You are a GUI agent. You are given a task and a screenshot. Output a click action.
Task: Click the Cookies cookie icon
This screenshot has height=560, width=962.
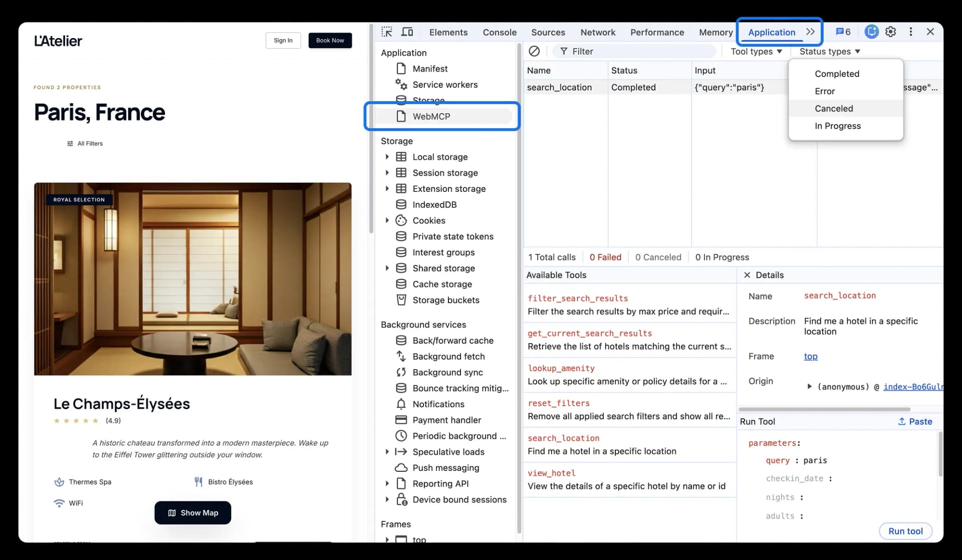401,220
